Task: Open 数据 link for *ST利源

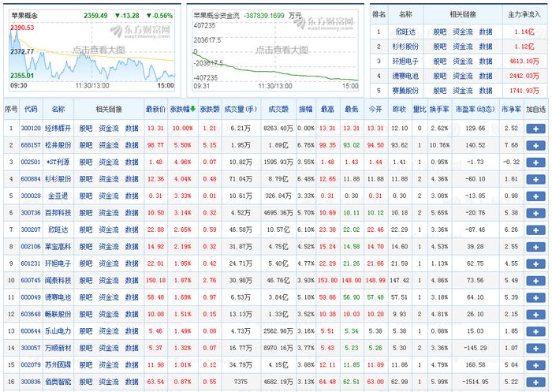Action: point(132,162)
